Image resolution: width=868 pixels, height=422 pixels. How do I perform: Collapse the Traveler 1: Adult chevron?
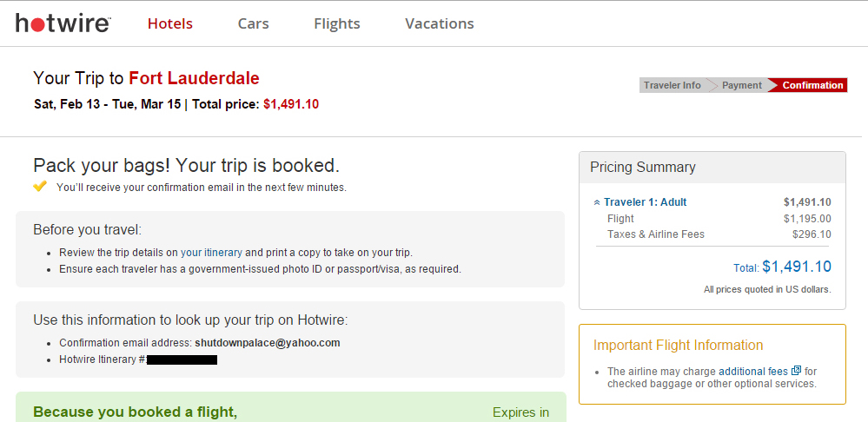pos(597,202)
